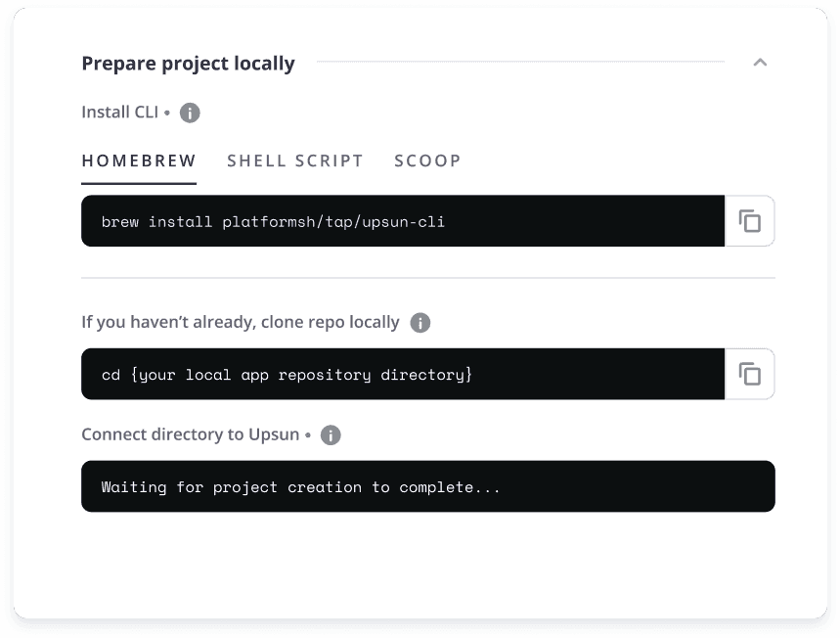Collapse the Prepare project locally section
The width and height of the screenshot is (840, 638).
760,63
